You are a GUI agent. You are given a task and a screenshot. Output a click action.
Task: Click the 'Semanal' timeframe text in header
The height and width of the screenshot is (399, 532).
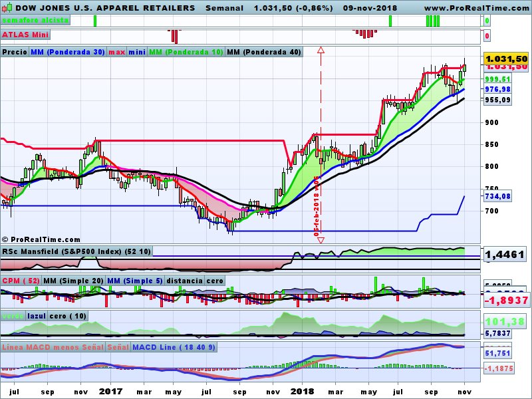click(x=224, y=8)
